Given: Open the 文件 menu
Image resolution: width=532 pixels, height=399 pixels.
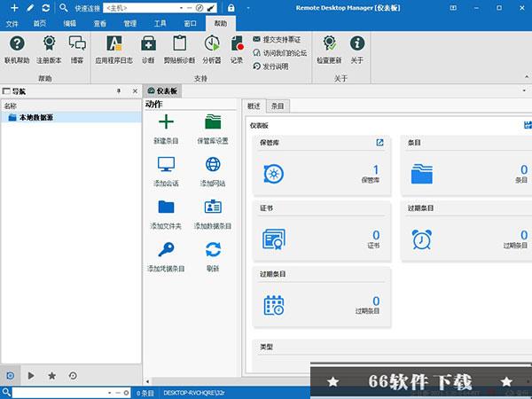Looking at the screenshot, I should 12,23.
